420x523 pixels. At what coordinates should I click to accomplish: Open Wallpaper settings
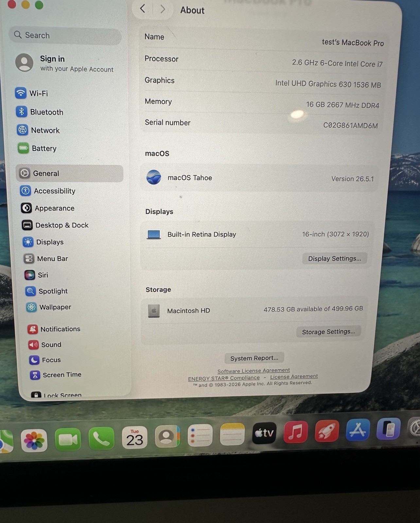[48, 307]
